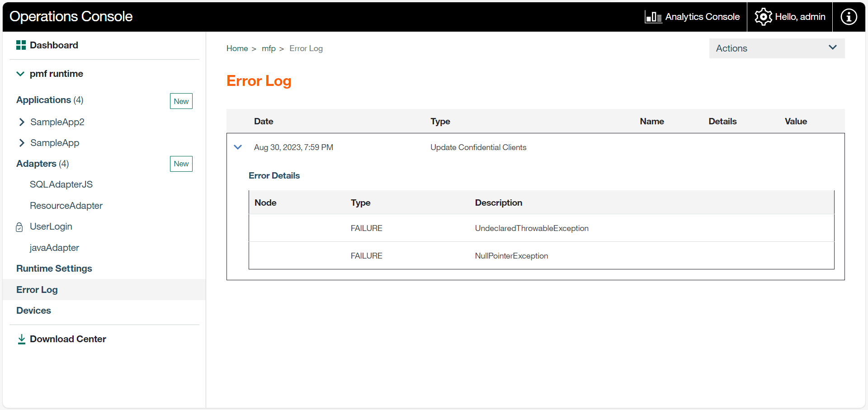Screen dimensions: 868x410
Task: Click the Analytics Console chart icon
Action: (653, 17)
